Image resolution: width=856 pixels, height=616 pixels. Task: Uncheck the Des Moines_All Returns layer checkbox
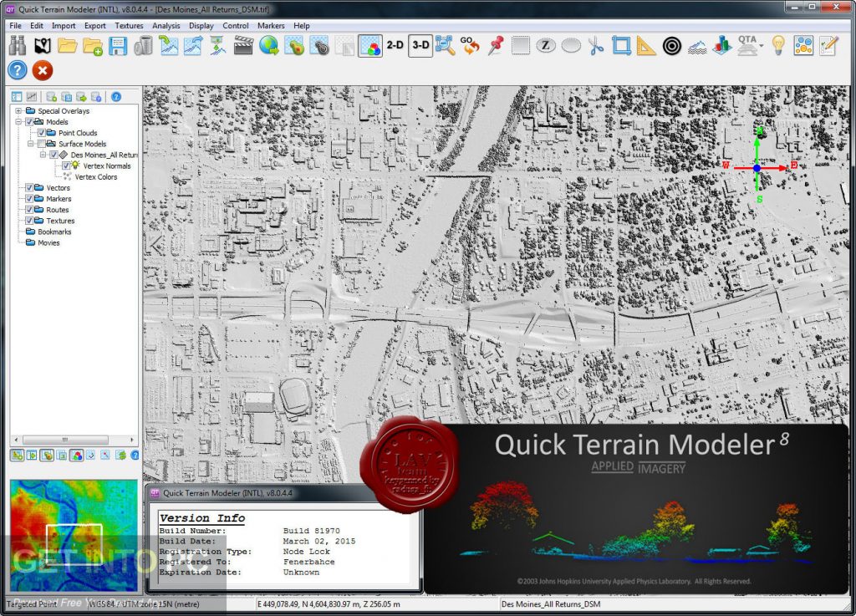click(53, 155)
